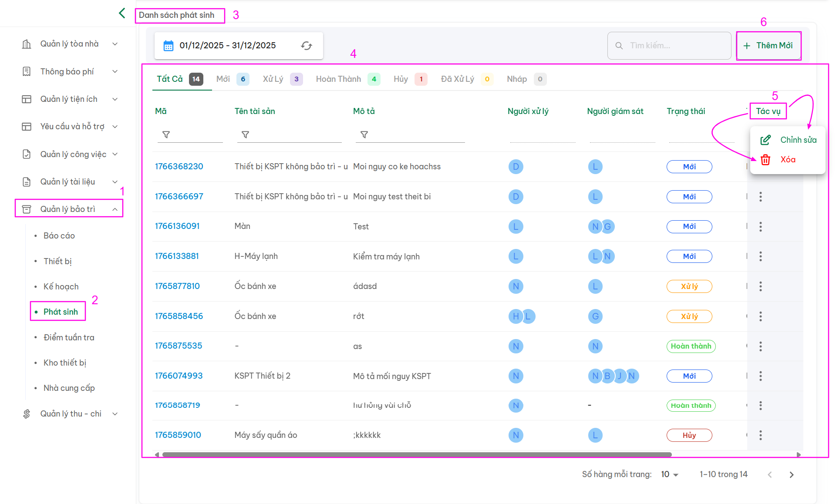Open record link 1766368230
Image resolution: width=836 pixels, height=504 pixels.
tap(179, 167)
